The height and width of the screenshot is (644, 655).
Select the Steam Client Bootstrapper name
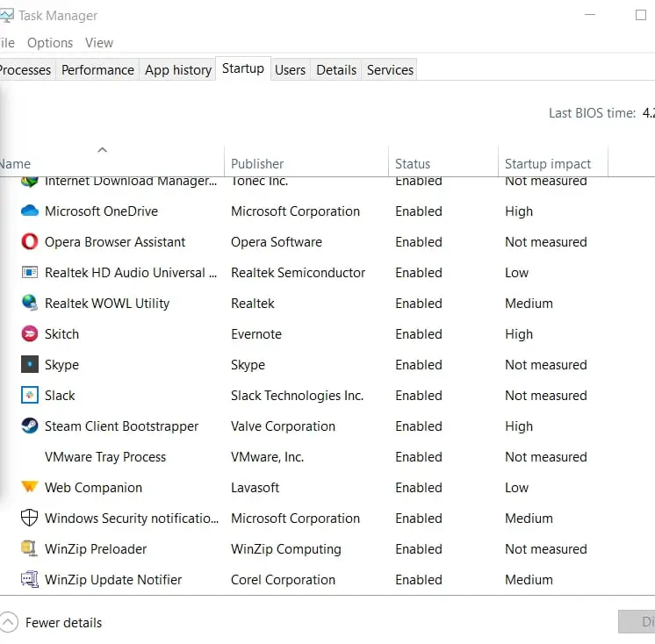[x=121, y=426]
